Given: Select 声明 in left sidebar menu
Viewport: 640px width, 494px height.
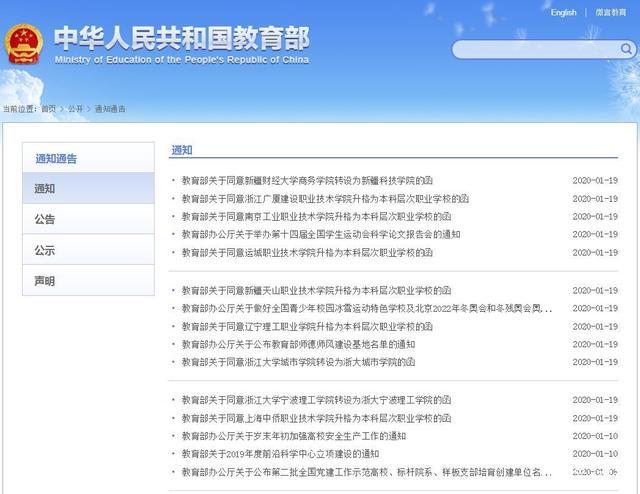Looking at the screenshot, I should pos(89,280).
